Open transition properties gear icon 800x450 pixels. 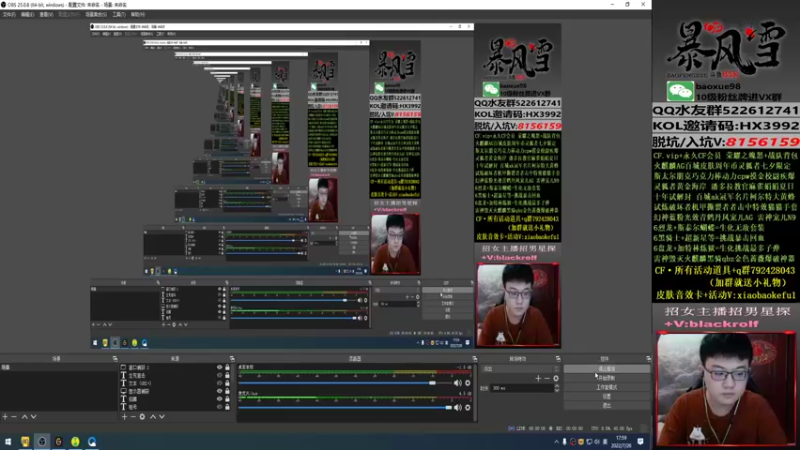556,379
